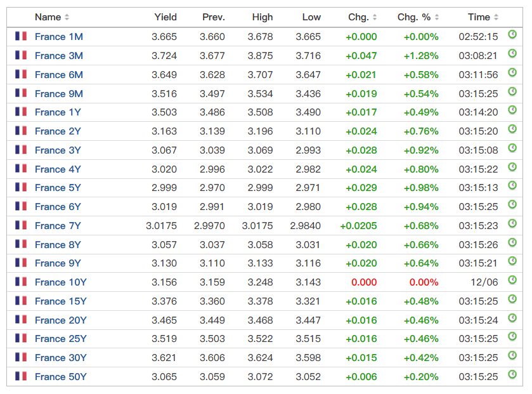Viewport: 532px width, 394px height.
Task: Click the clock icon in France 9Y row
Action: 512,261
